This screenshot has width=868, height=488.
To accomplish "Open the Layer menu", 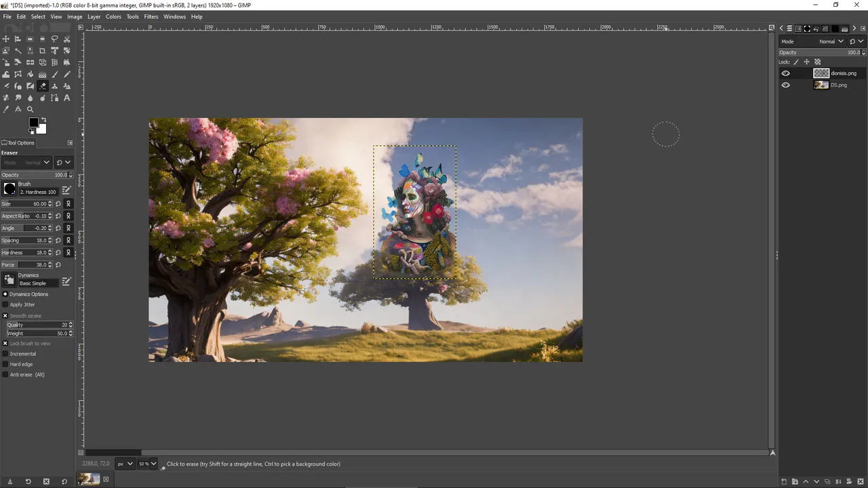I will (x=94, y=16).
